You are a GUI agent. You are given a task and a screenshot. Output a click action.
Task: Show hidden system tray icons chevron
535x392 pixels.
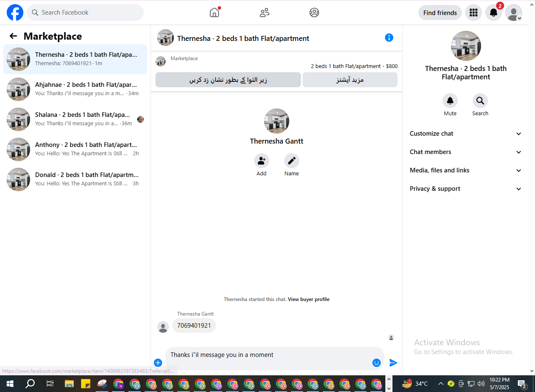[441, 384]
